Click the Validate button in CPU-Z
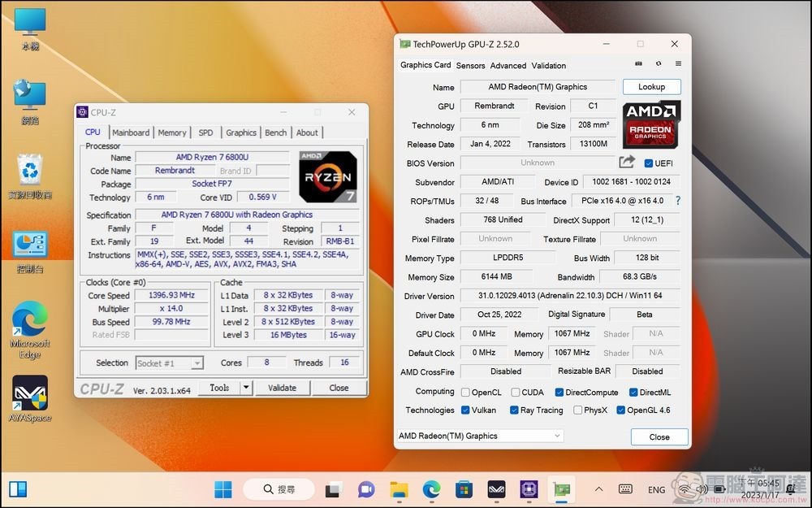Screen dimensions: 812x508 pos(283,388)
